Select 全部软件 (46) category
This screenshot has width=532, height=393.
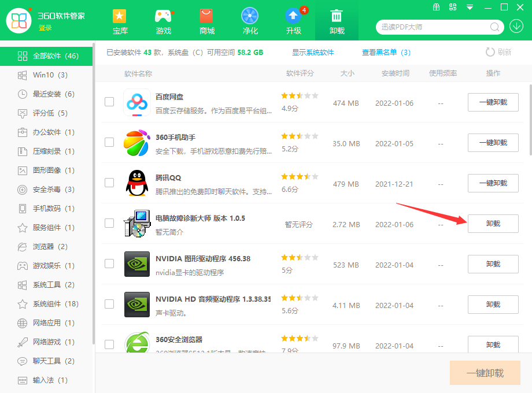(x=46, y=56)
